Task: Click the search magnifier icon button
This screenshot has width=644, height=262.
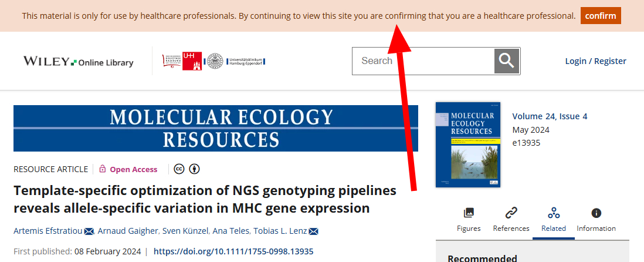Action: pyautogui.click(x=507, y=61)
